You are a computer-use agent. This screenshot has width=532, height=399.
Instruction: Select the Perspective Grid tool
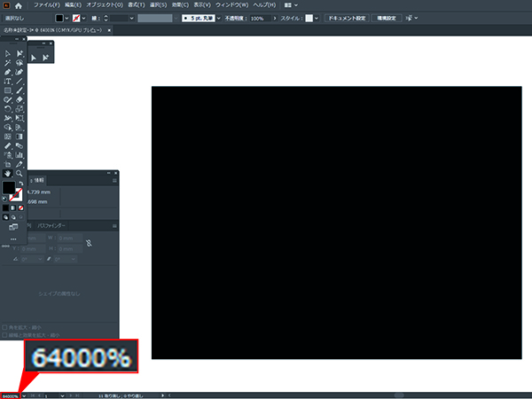click(20, 127)
